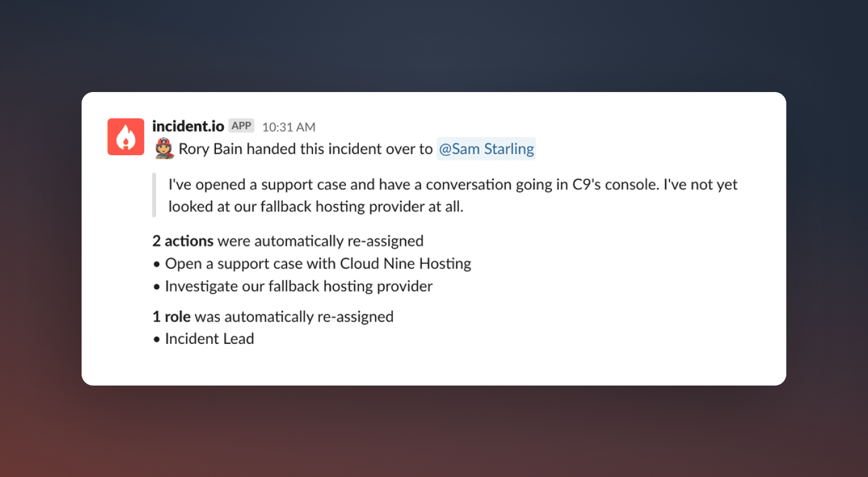Screen dimensions: 868x477
Task: Click the gray quote bar of the note
Action: point(154,195)
